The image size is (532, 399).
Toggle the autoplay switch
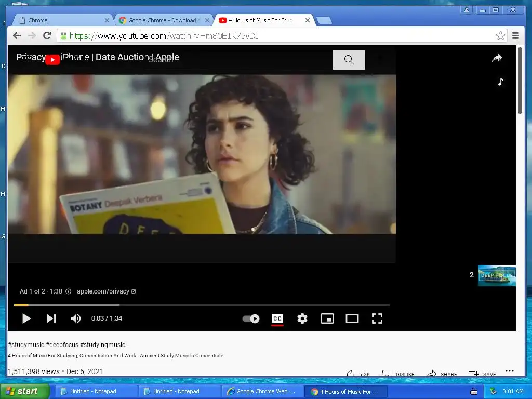coord(251,318)
